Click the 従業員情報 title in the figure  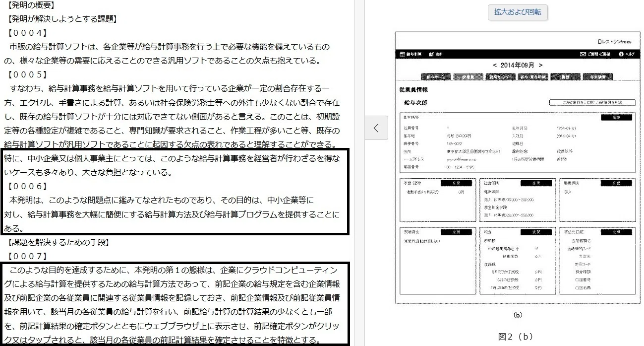pos(413,90)
